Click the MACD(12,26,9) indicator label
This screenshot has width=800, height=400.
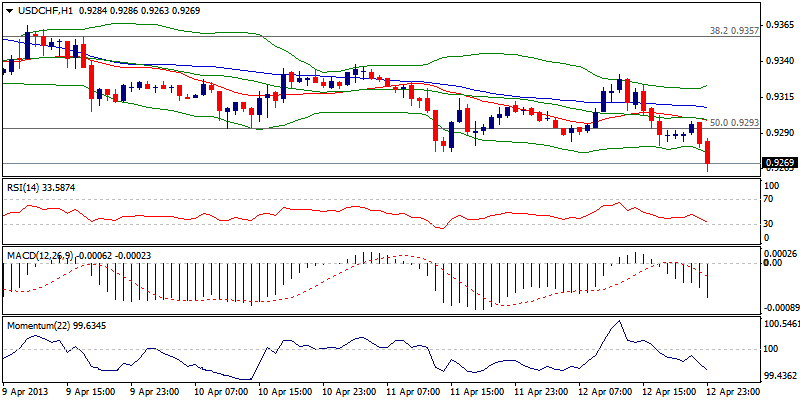(48, 256)
